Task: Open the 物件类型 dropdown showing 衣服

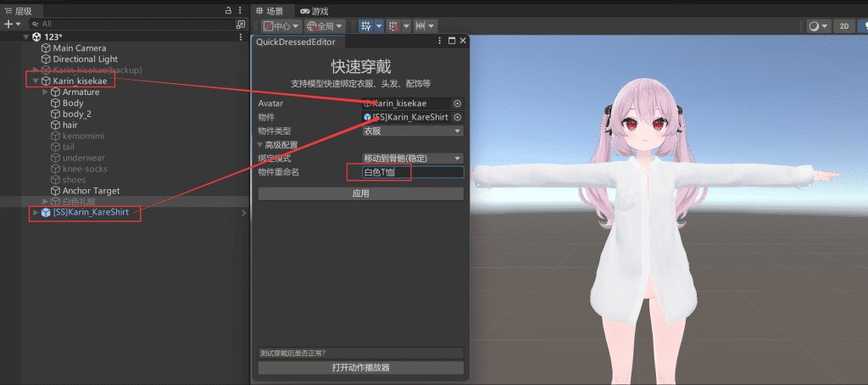Action: pyautogui.click(x=412, y=131)
